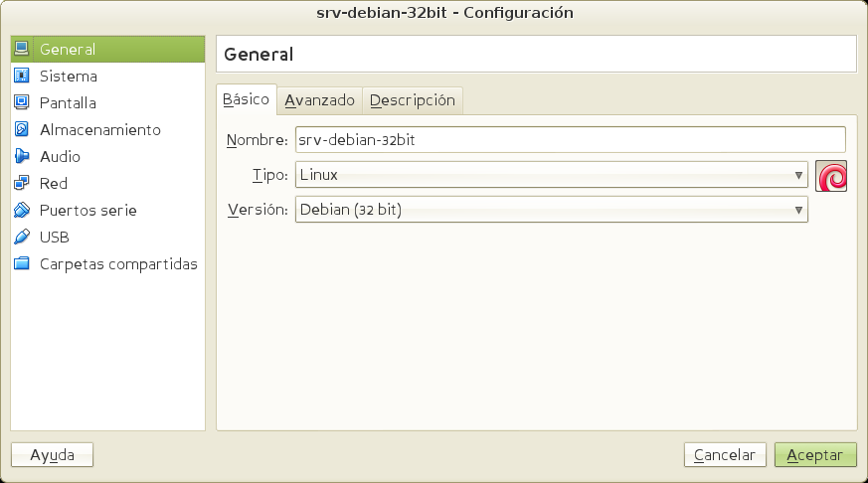868x483 pixels.
Task: Click the USB plug icon
Action: tap(22, 237)
